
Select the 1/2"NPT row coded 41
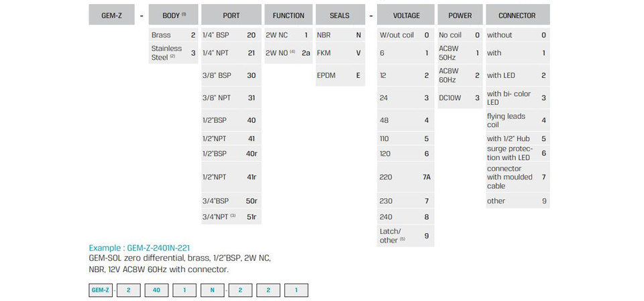point(231,138)
